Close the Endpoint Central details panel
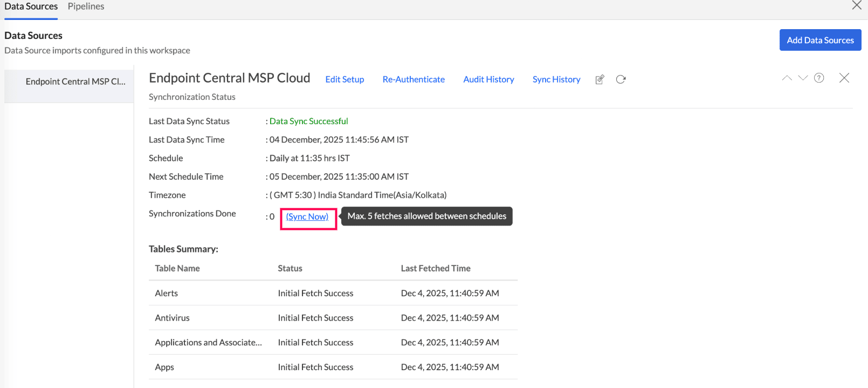 [844, 78]
